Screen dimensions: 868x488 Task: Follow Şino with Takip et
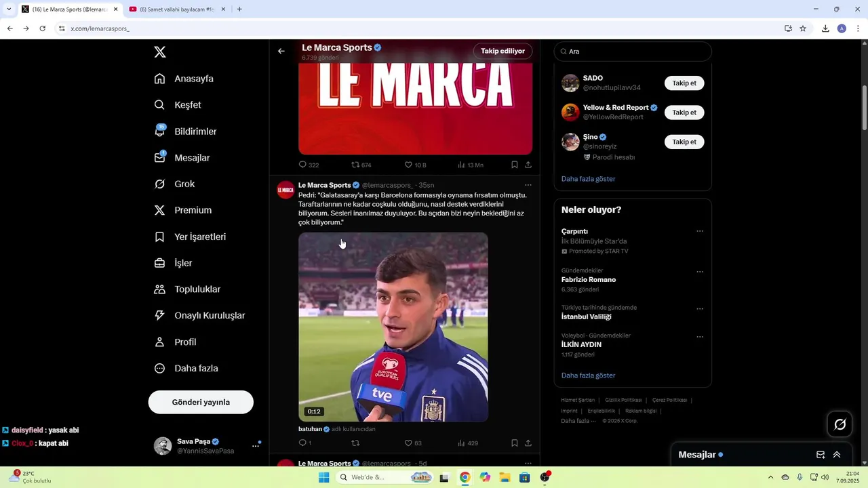pyautogui.click(x=684, y=142)
